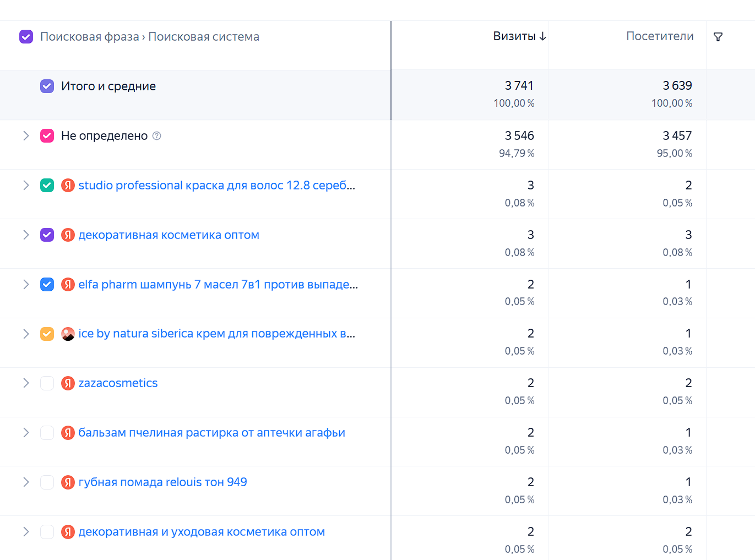The height and width of the screenshot is (560, 755).
Task: Click Yandex icon beside zazacosmetics
Action: point(68,383)
